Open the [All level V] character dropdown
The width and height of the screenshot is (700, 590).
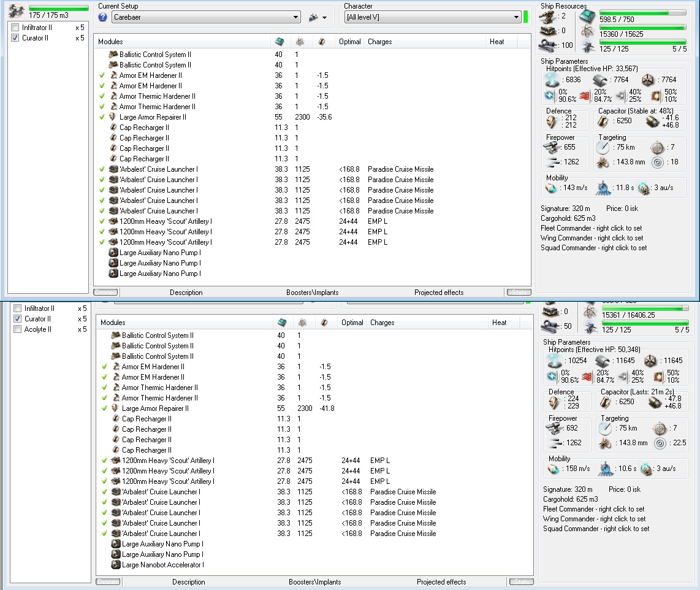pyautogui.click(x=516, y=17)
